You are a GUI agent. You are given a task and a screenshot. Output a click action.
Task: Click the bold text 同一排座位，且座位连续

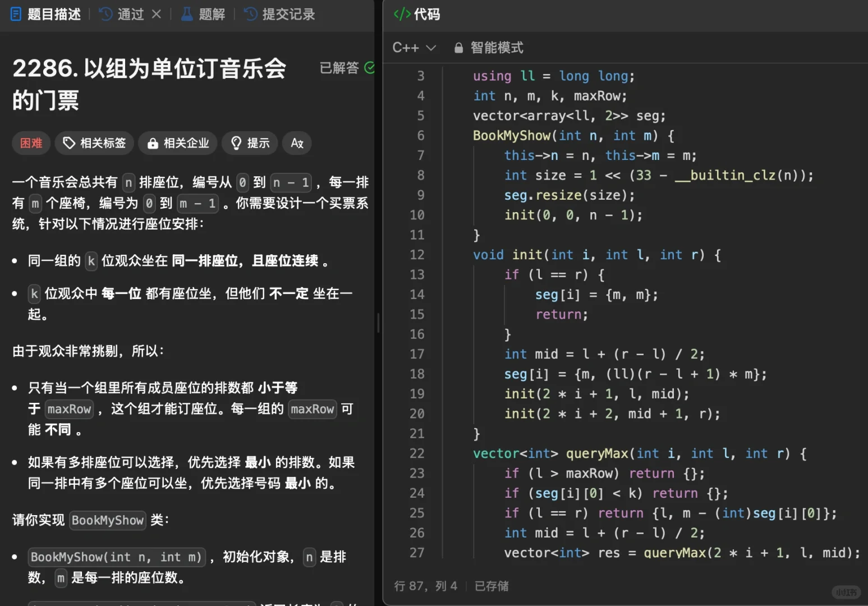(245, 261)
